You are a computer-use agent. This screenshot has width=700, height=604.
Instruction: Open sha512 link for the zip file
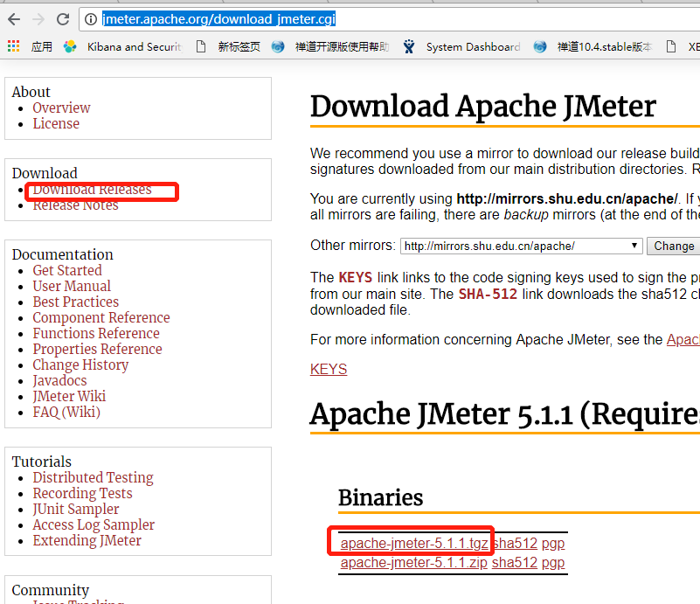click(515, 563)
